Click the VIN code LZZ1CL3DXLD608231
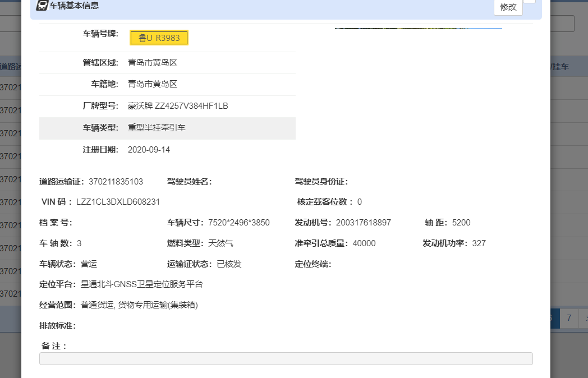The image size is (588, 378). (x=118, y=202)
